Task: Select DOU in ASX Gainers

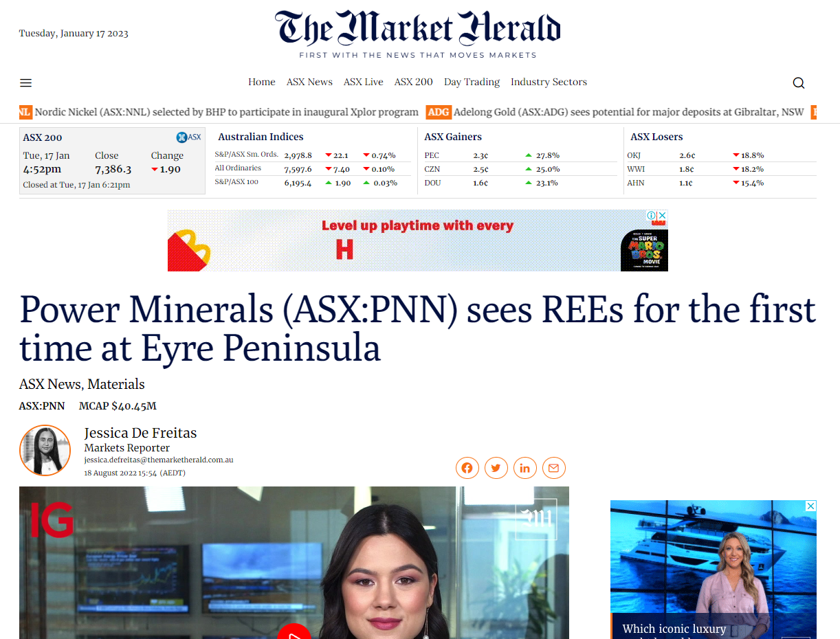Action: 432,183
